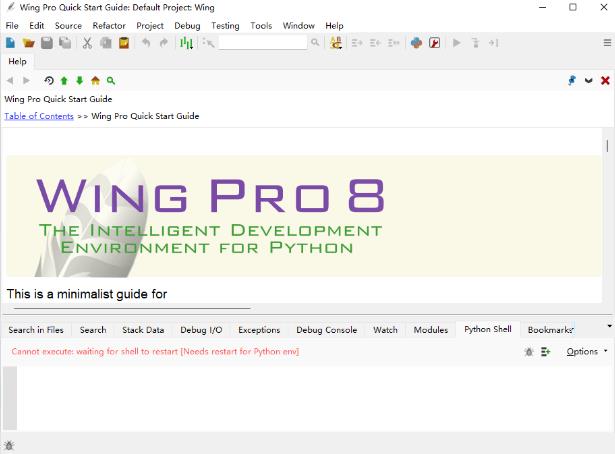615x454 pixels.
Task: Click the Step Into debug icon
Action: tap(475, 43)
